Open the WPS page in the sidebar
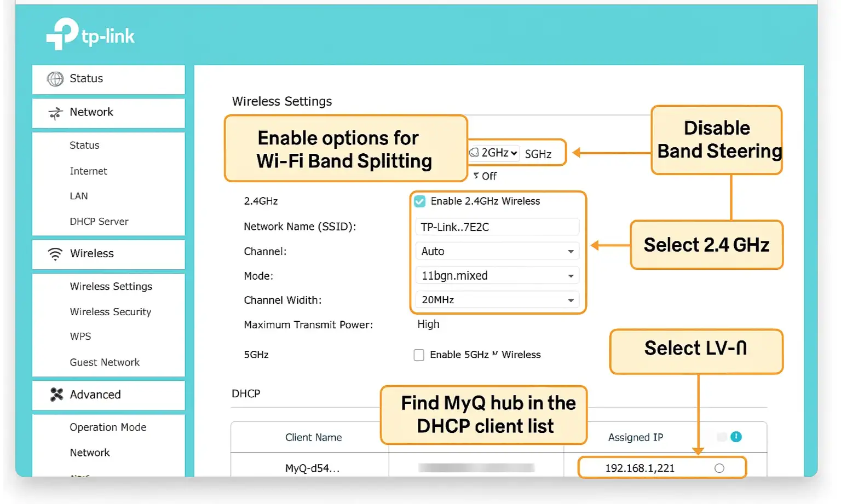The width and height of the screenshot is (841, 504). (x=80, y=337)
